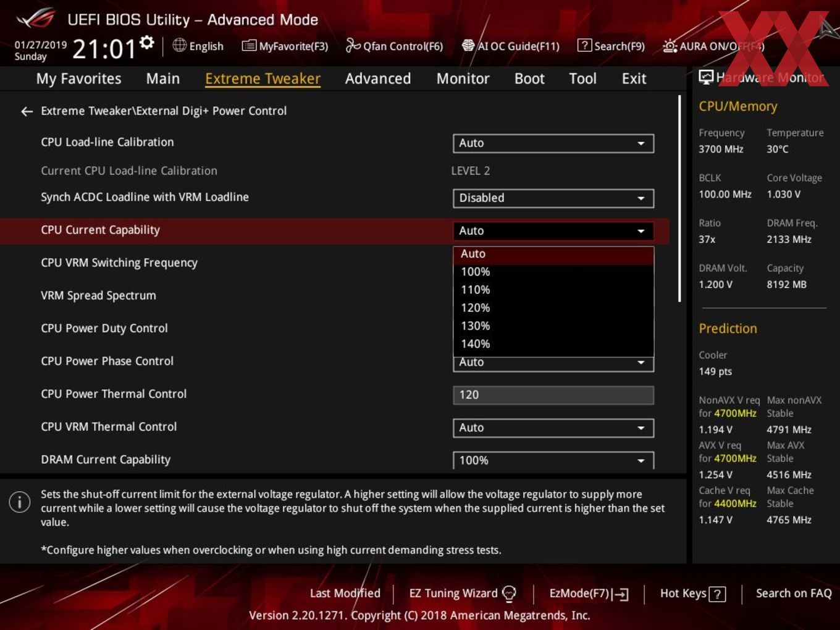The height and width of the screenshot is (630, 840).
Task: Click the 3700 MHz frequency value
Action: coord(721,149)
